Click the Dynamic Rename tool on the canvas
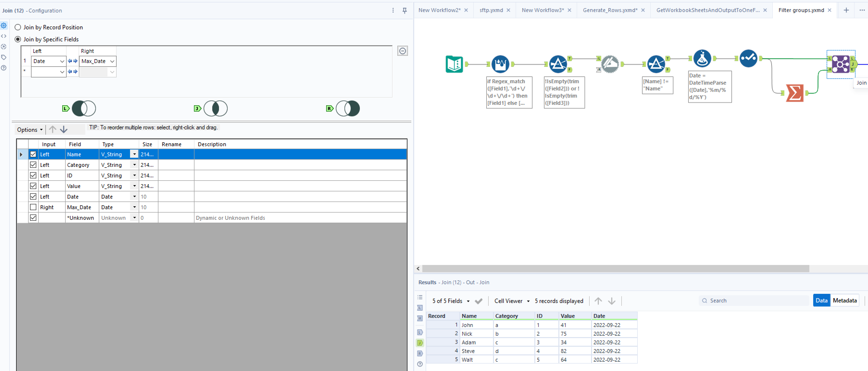The image size is (868, 371). [610, 64]
